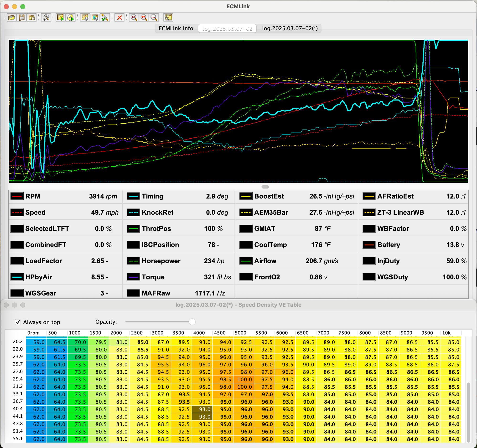Click the HPbyAir cyan color swatch

click(x=17, y=277)
